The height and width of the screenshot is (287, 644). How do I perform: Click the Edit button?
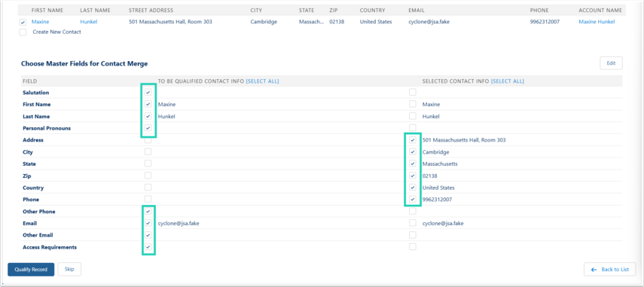point(611,63)
